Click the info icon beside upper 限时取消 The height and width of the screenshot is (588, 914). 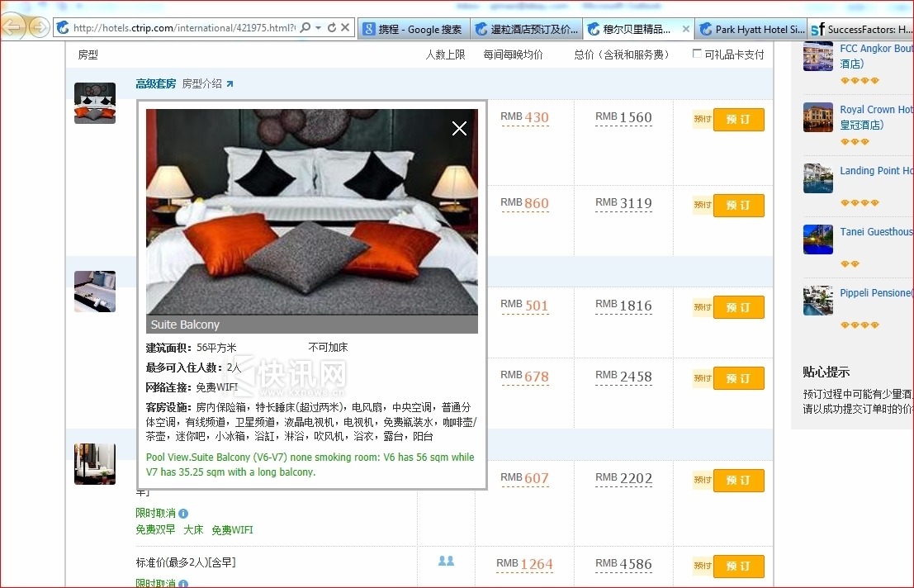coord(183,514)
